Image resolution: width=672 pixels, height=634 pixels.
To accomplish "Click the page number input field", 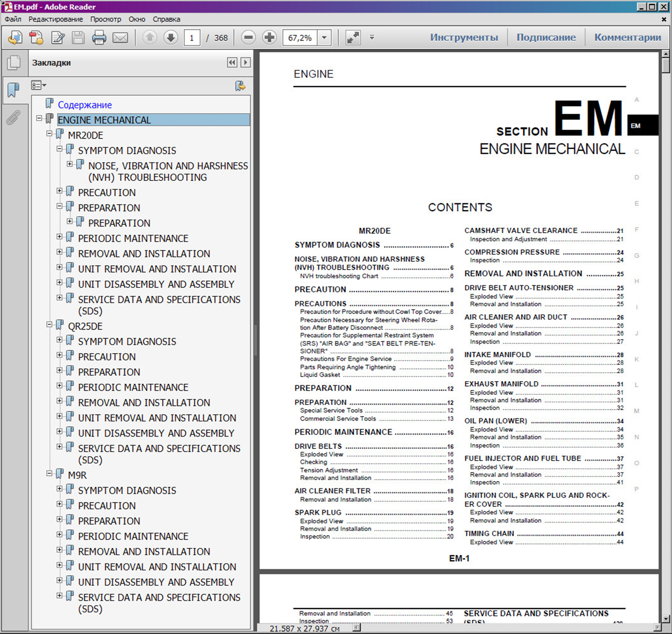I will coord(191,38).
